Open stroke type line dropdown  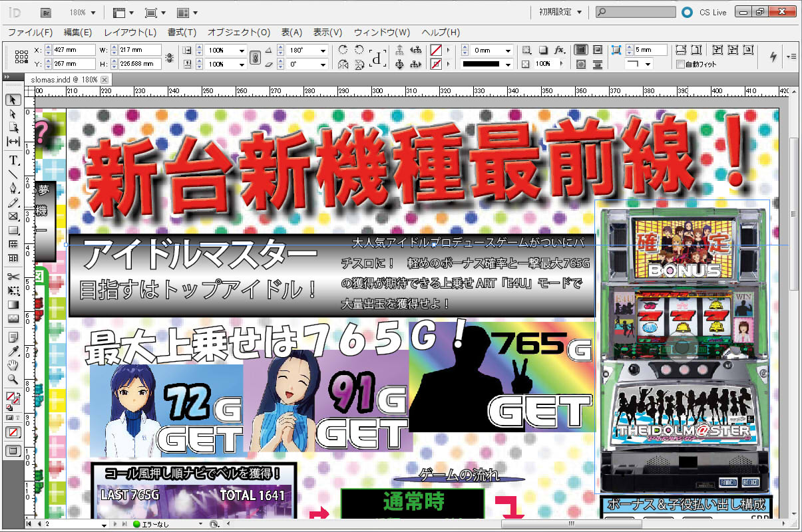[x=508, y=65]
